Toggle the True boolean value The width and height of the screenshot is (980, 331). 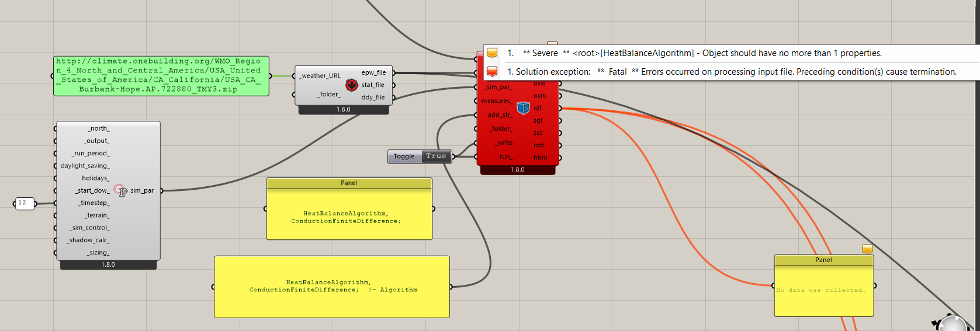coord(436,156)
